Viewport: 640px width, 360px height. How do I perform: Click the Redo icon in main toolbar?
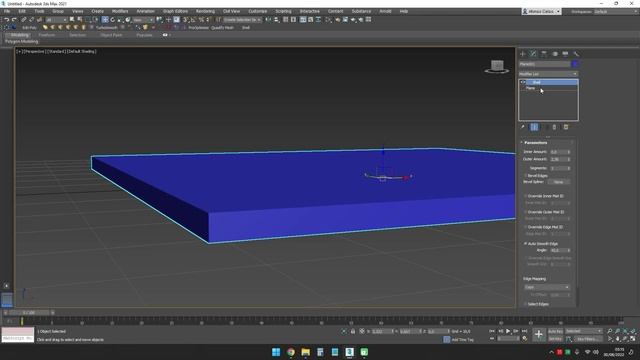(14, 20)
